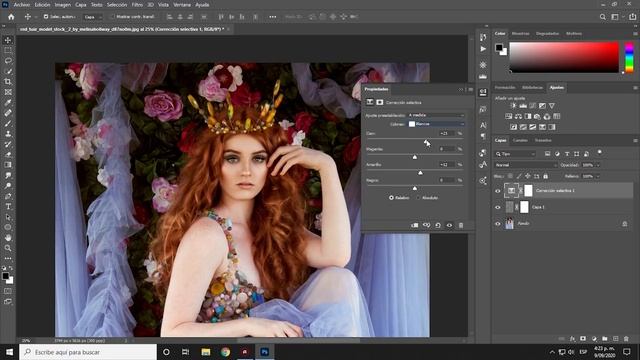Switch to the Canales tab
The height and width of the screenshot is (360, 640).
[x=520, y=140]
